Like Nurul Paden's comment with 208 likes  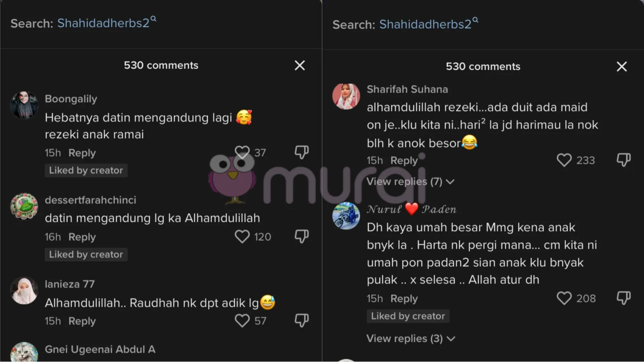click(564, 298)
